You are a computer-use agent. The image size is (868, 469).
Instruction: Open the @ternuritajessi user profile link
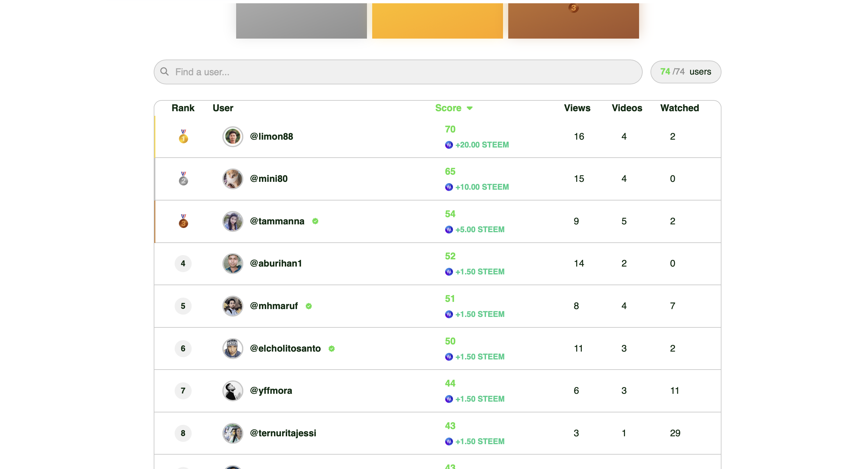pyautogui.click(x=283, y=433)
